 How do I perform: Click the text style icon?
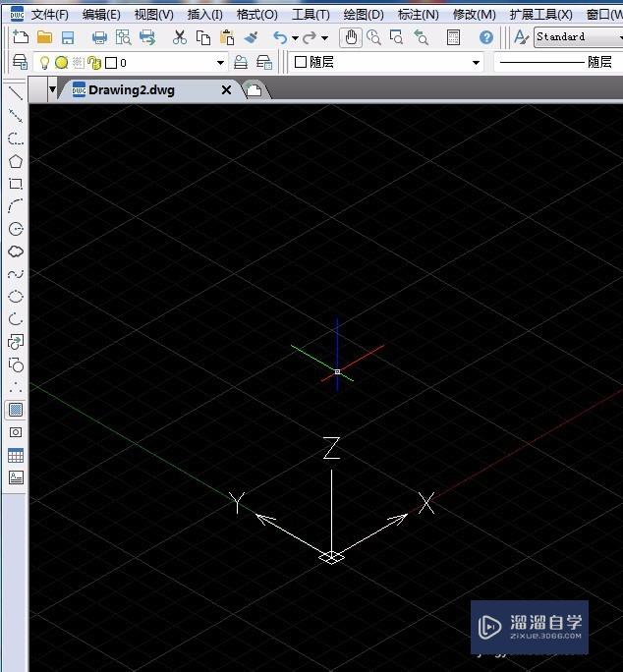point(521,37)
